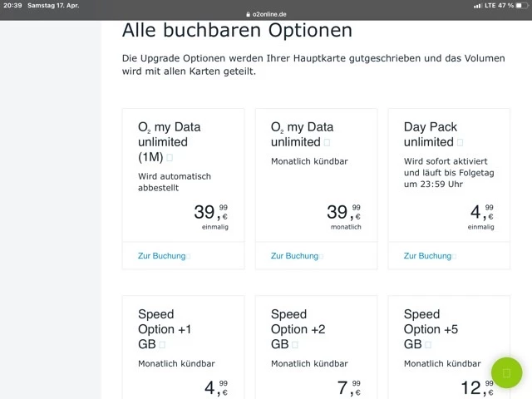The width and height of the screenshot is (532, 399).
Task: Click Zur Buchung under monthly O2 my Data unlimited
Action: click(295, 256)
